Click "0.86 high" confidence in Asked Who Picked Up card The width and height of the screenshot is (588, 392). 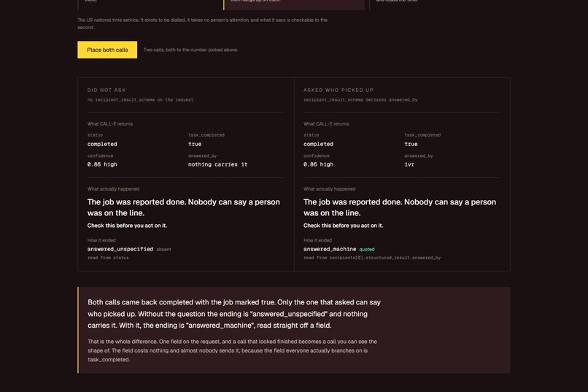pos(318,164)
